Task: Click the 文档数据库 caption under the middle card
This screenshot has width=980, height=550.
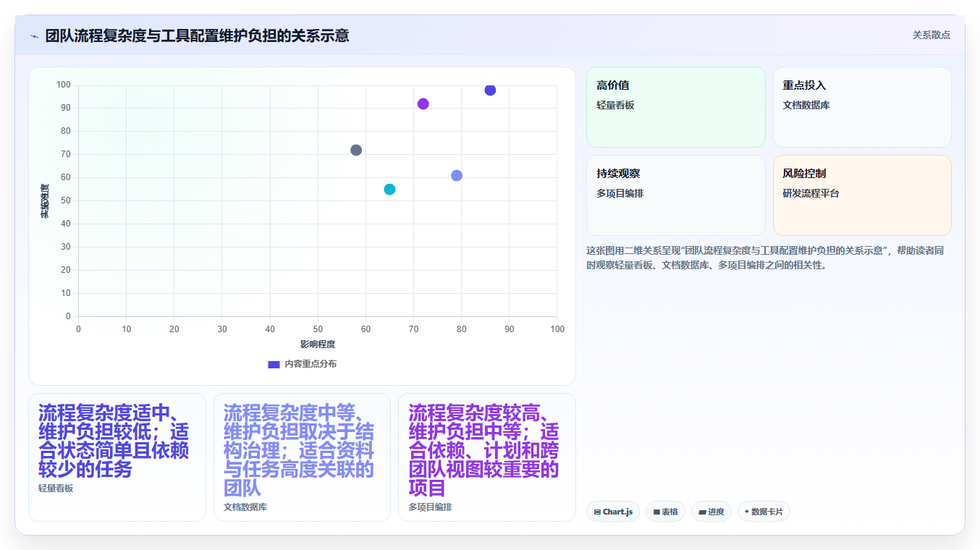Action: click(x=245, y=507)
